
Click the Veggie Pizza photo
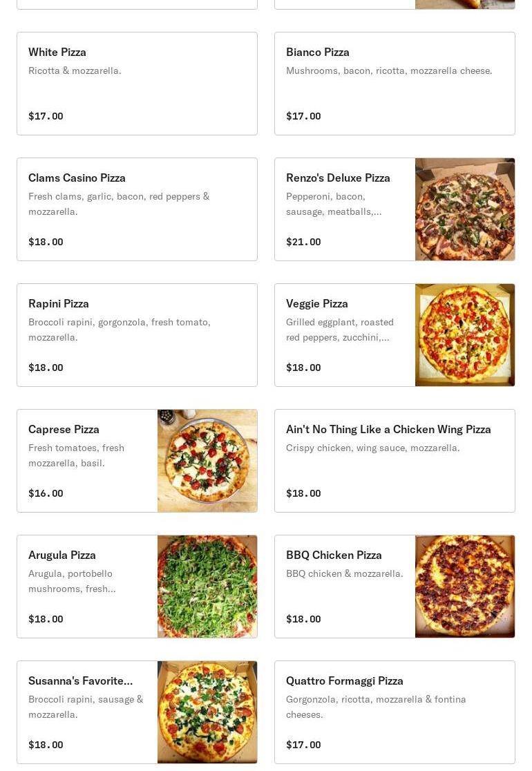[x=465, y=335]
